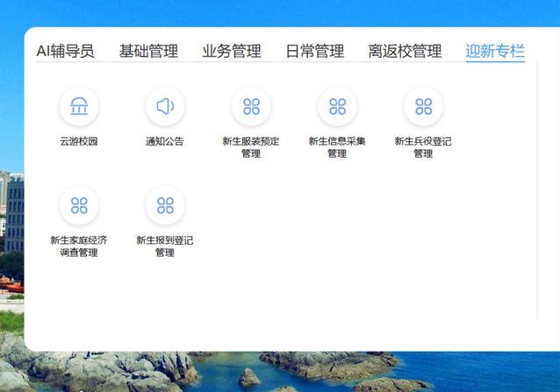This screenshot has height=392, width=560.
Task: Open the 新生家庭经济调查管理 icon
Action: click(x=79, y=206)
